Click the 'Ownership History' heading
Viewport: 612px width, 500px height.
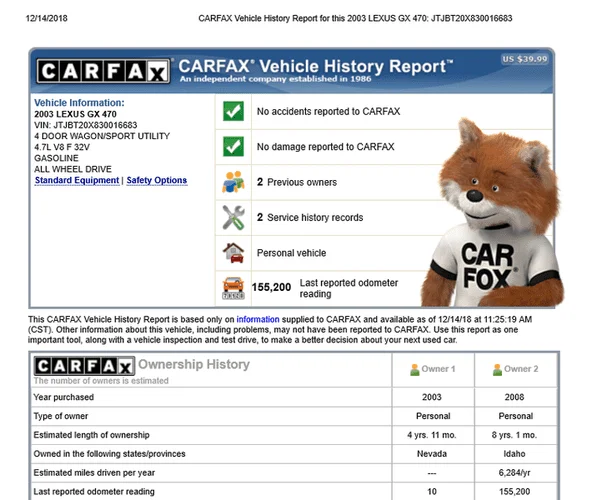(194, 364)
